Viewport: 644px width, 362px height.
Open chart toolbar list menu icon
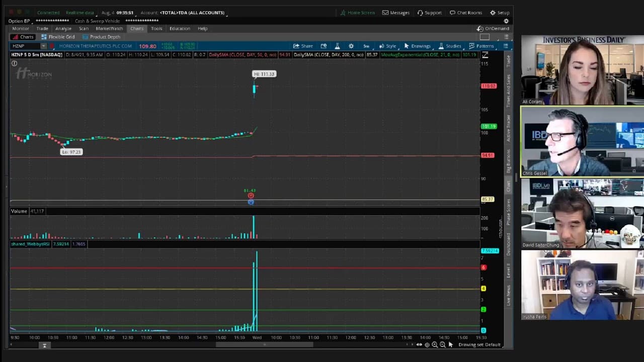click(x=506, y=46)
